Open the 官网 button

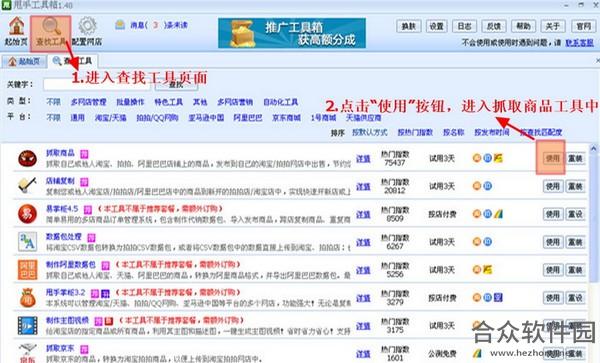pos(583,26)
